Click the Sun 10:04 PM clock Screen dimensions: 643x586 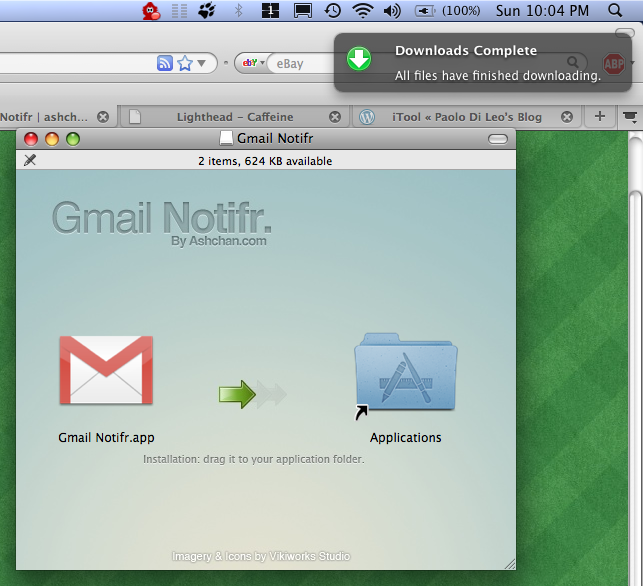(542, 11)
